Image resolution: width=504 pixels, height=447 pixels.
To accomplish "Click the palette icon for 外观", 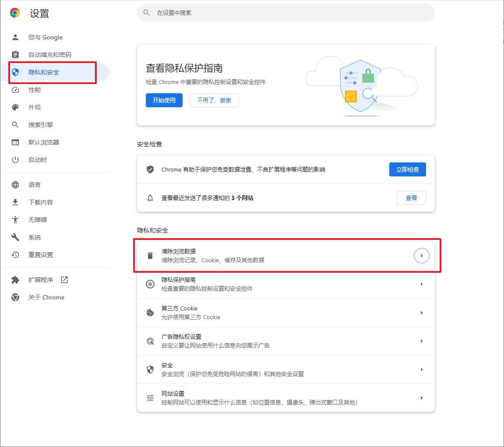I will coord(15,107).
